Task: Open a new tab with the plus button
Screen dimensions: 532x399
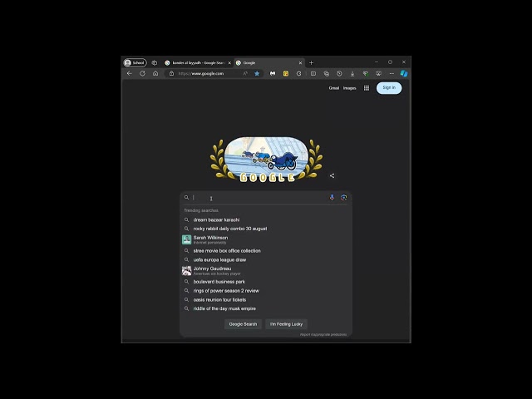Action: point(311,63)
